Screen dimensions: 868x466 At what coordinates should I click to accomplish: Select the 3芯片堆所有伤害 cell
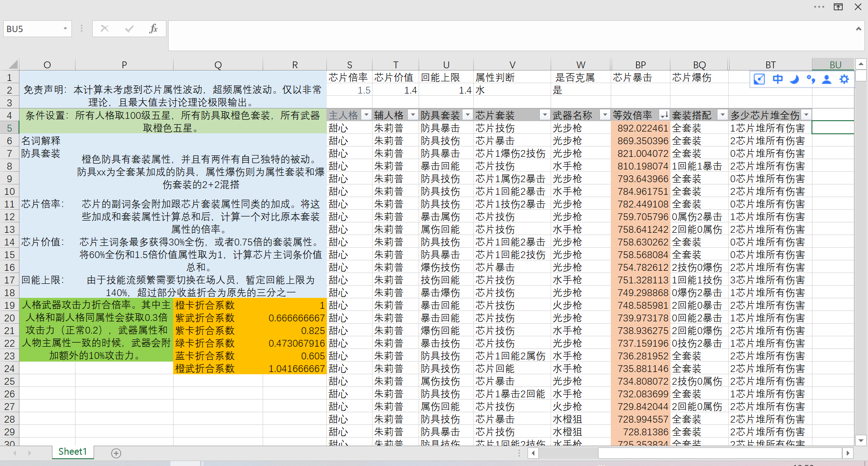[x=770, y=280]
